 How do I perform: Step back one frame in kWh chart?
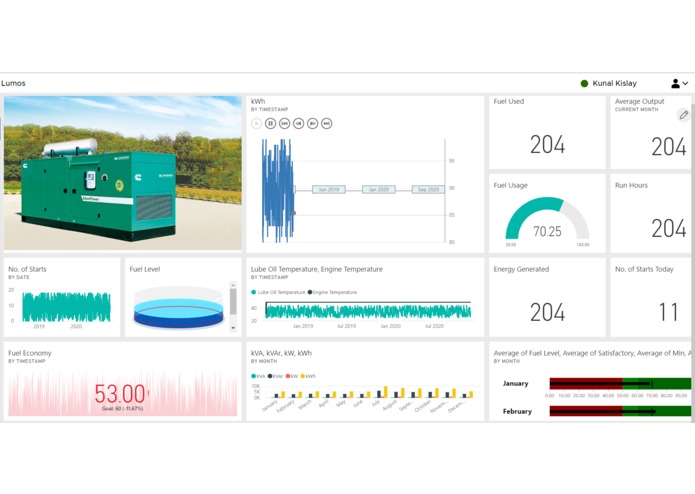299,124
